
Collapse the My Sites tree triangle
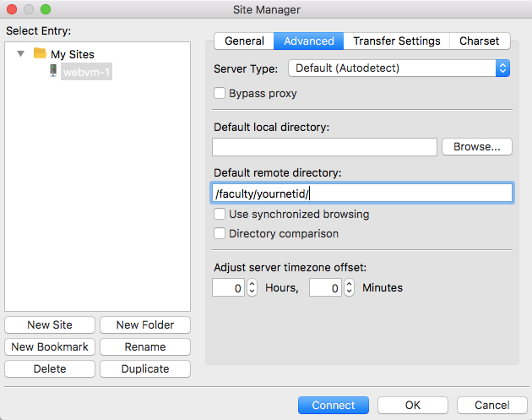(20, 54)
